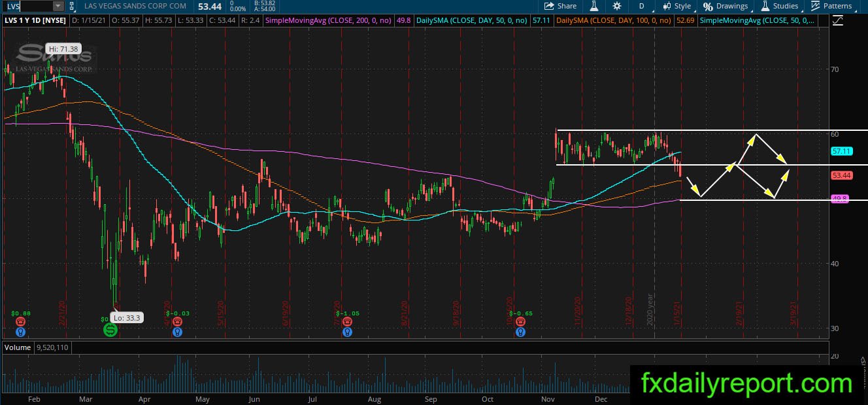Select the truncated SimpleMovingAvg (CLOSE, 50, 0,... label
This screenshot has height=405, width=868.
(x=758, y=21)
